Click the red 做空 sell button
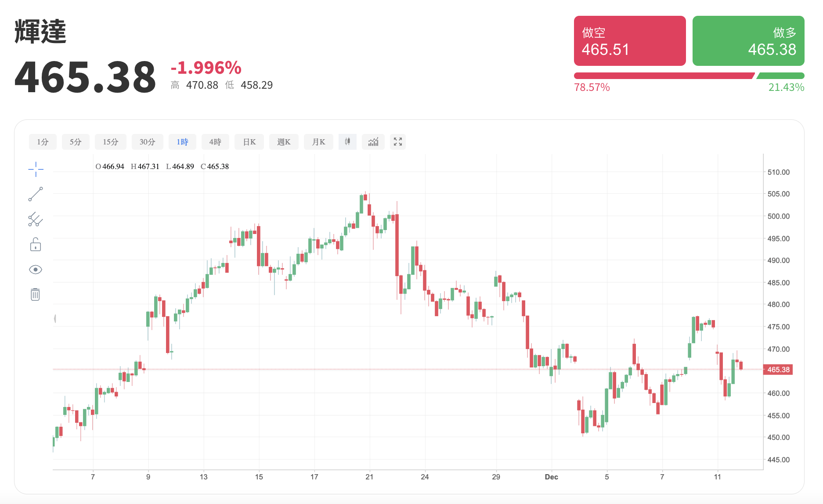This screenshot has width=823, height=504. tap(629, 41)
